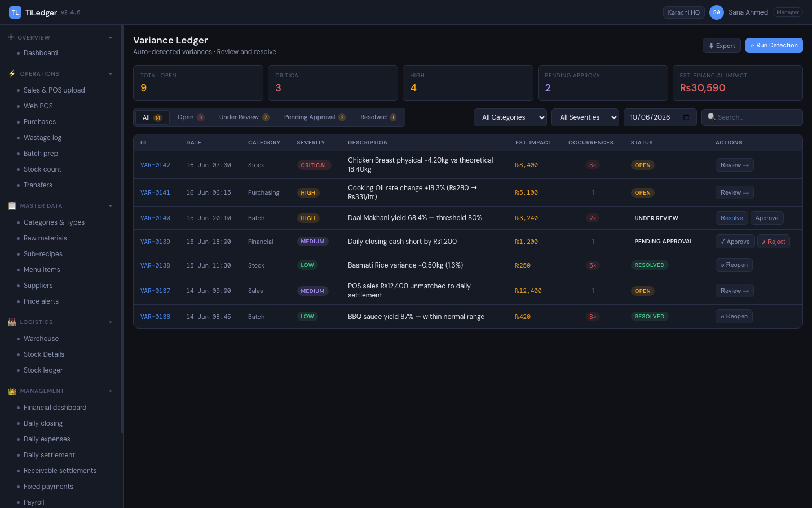Review variance VAR-0137
812x508 pixels.
[735, 291]
